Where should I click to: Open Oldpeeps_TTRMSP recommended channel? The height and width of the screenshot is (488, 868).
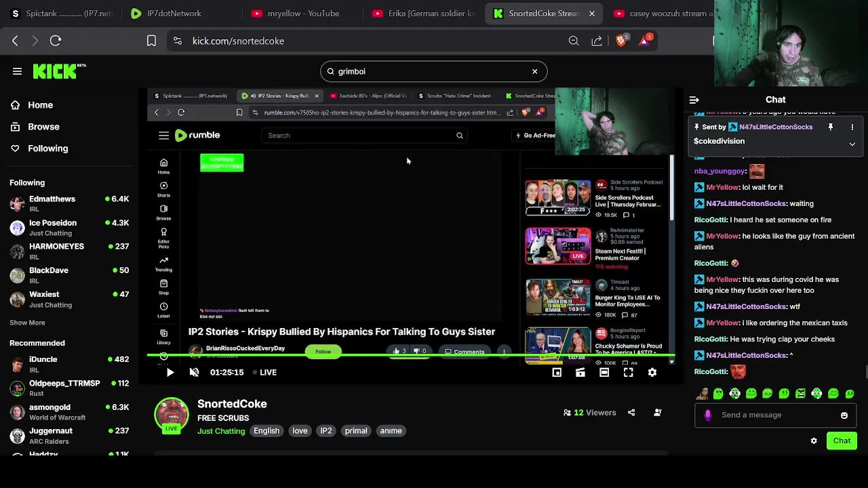pyautogui.click(x=69, y=388)
